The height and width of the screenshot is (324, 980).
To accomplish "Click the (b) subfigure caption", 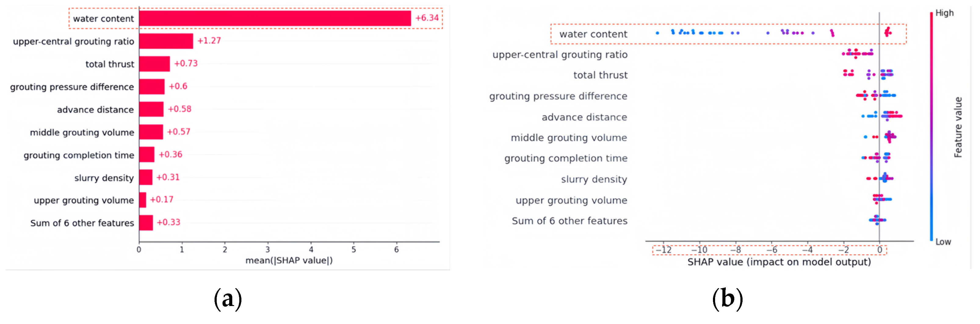I will 727,299.
